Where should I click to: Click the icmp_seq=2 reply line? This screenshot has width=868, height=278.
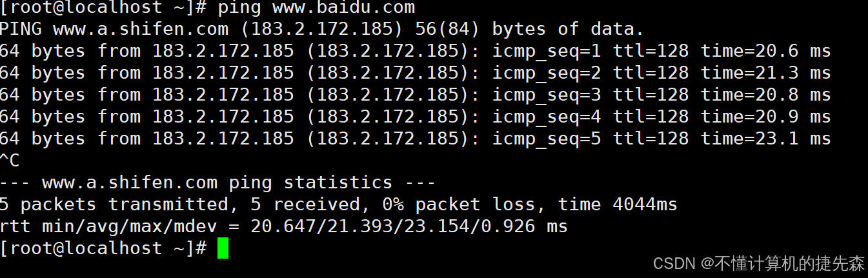tap(415, 74)
